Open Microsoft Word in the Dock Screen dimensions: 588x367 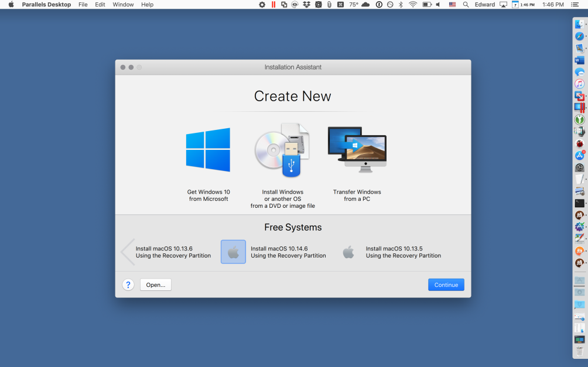pos(579,60)
